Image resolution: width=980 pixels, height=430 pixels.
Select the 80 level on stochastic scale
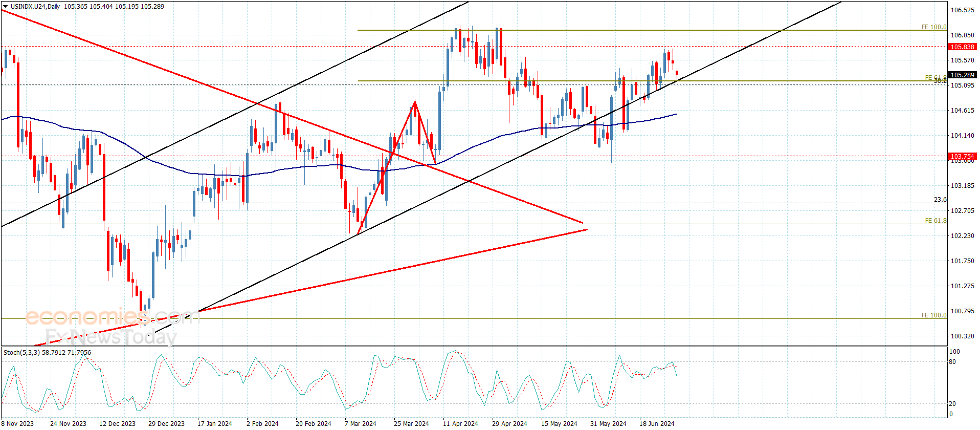[952, 362]
